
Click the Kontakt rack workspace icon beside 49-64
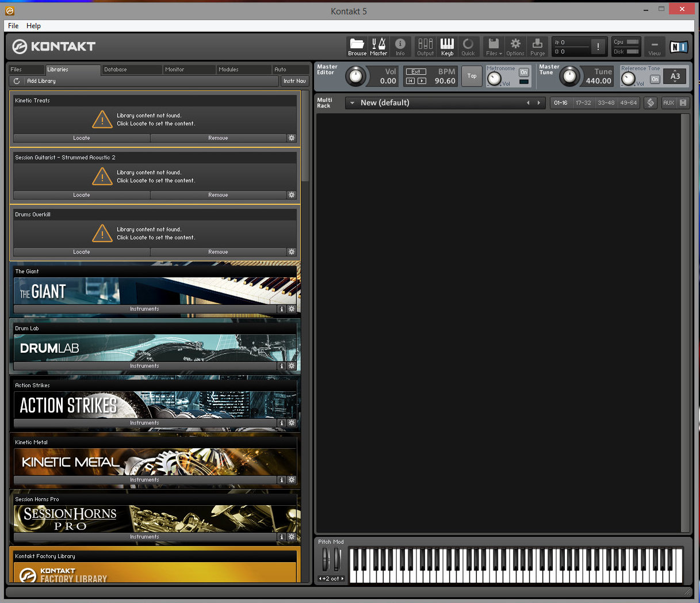pos(651,103)
